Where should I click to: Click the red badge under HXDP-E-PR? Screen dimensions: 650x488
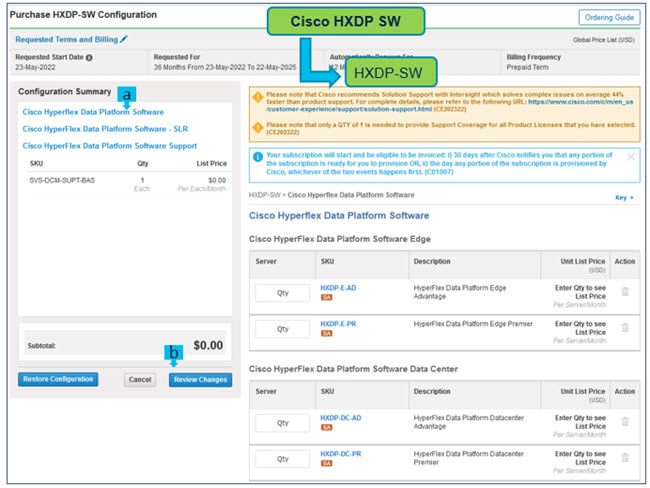pos(327,333)
